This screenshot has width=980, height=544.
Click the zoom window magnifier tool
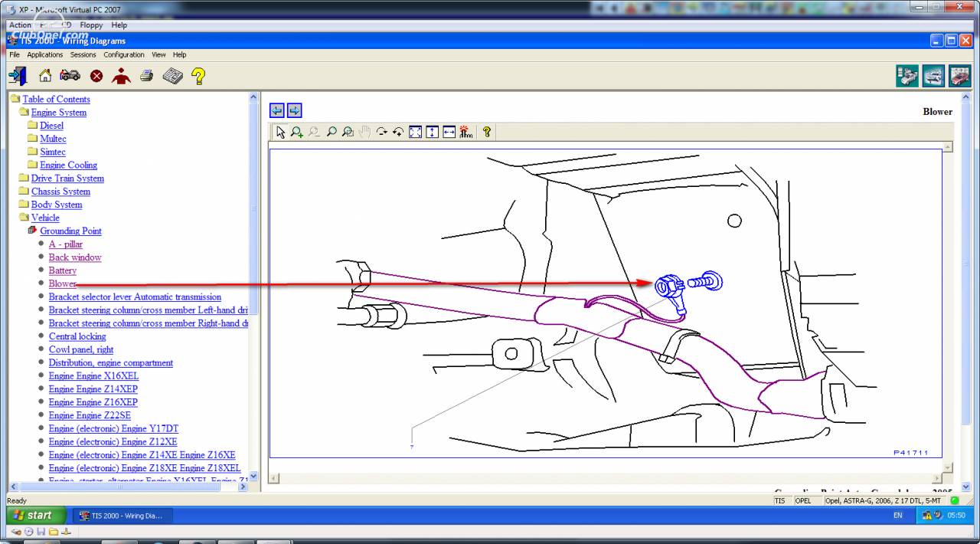348,132
